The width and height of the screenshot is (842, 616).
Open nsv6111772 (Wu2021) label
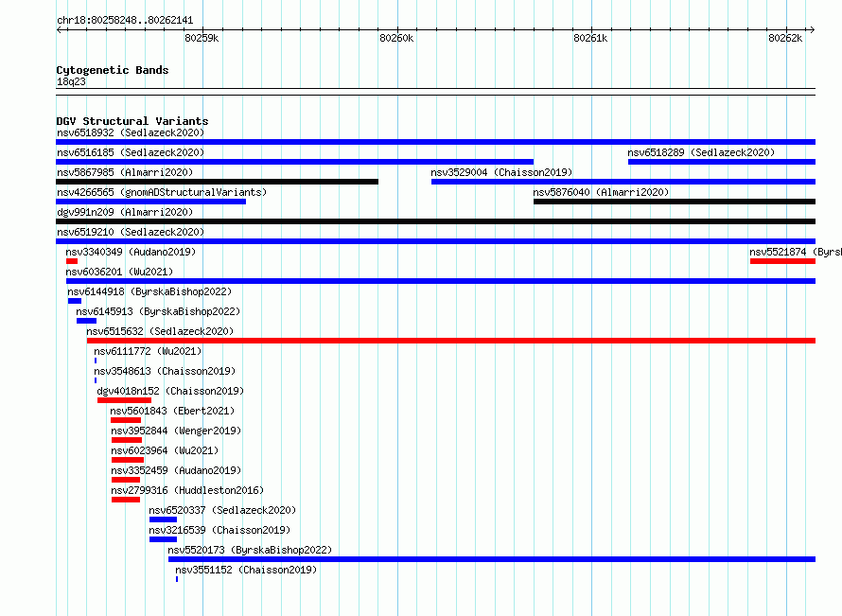148,351
